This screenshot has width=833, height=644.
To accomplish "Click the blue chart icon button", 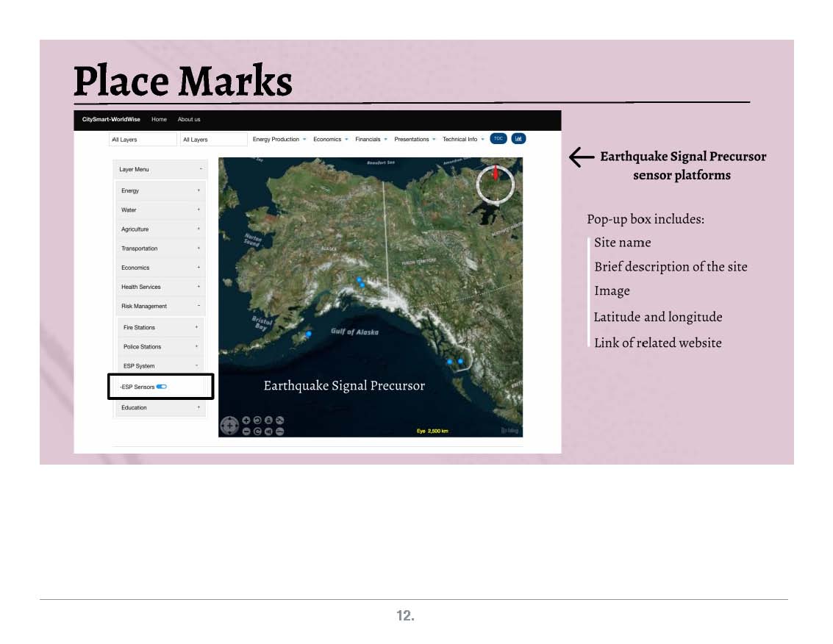I will click(x=518, y=138).
